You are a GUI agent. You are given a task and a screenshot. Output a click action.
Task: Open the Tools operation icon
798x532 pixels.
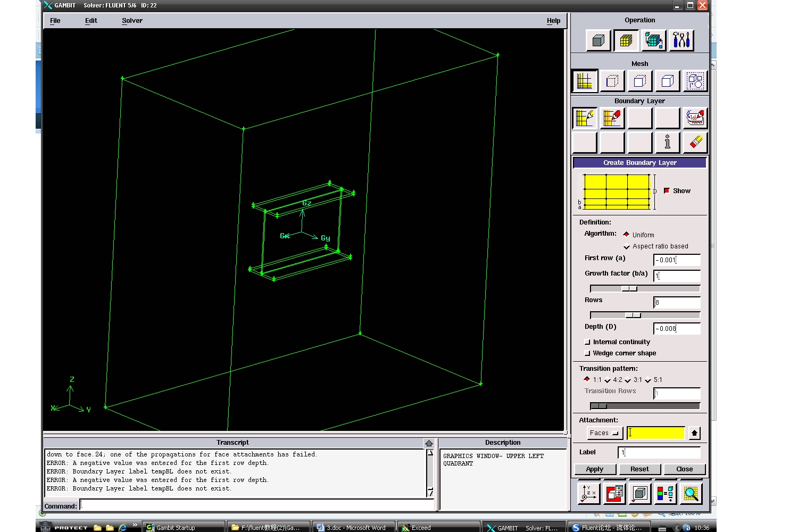coord(681,40)
